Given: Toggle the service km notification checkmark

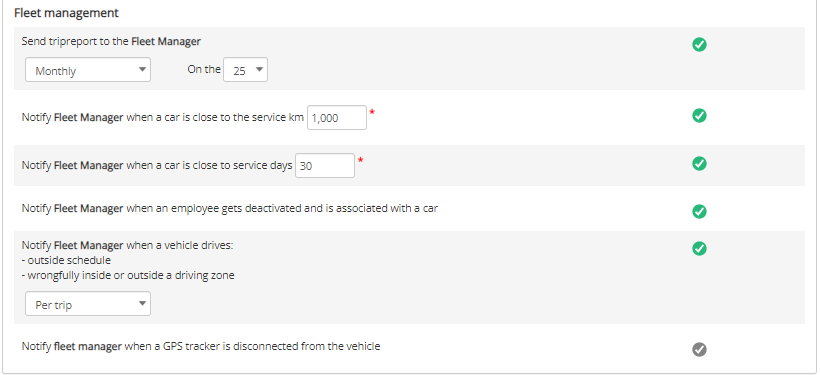Looking at the screenshot, I should [x=699, y=116].
